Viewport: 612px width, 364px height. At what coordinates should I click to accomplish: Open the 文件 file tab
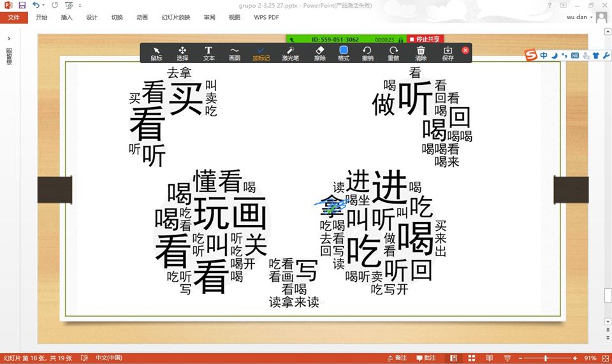tap(13, 17)
